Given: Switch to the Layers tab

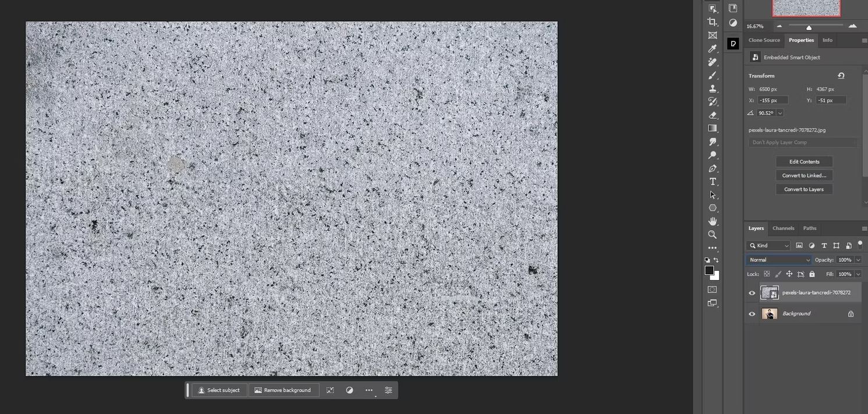Looking at the screenshot, I should point(756,228).
